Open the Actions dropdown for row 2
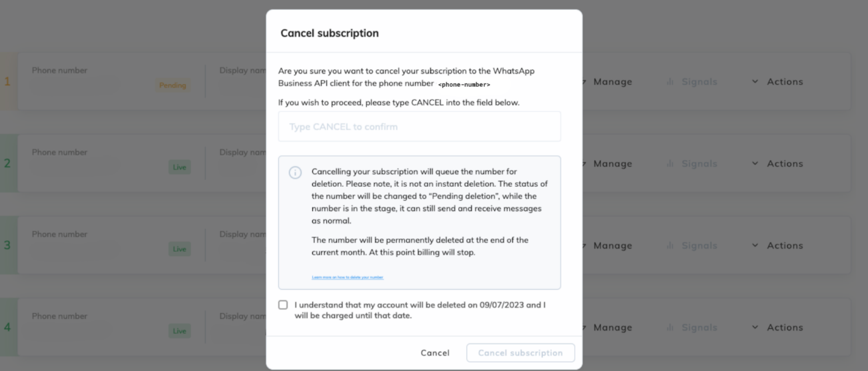This screenshot has height=371, width=868. [x=777, y=164]
